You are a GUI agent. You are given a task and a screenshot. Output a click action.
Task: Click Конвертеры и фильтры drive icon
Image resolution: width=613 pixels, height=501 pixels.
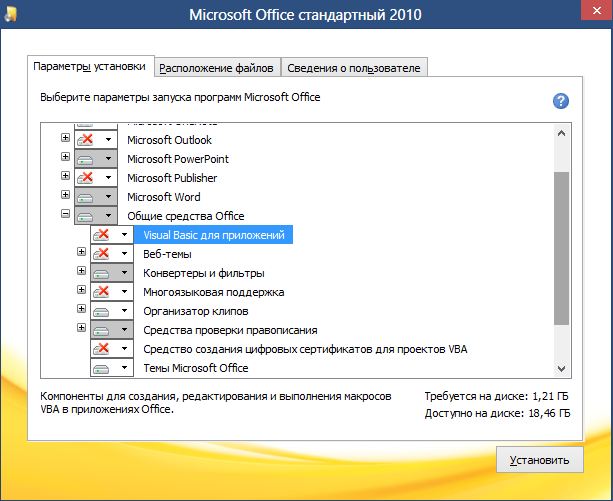(x=101, y=273)
